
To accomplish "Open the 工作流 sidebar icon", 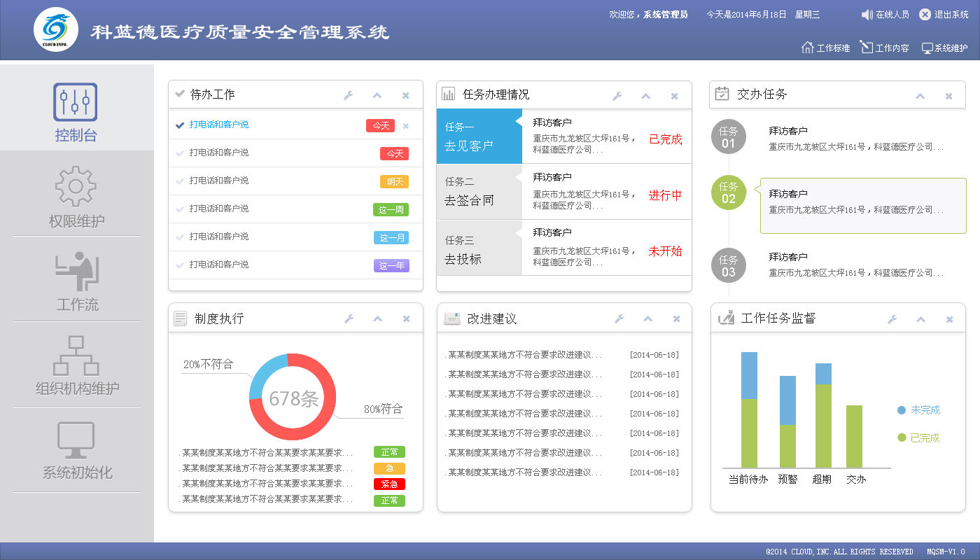I will pyautogui.click(x=77, y=271).
